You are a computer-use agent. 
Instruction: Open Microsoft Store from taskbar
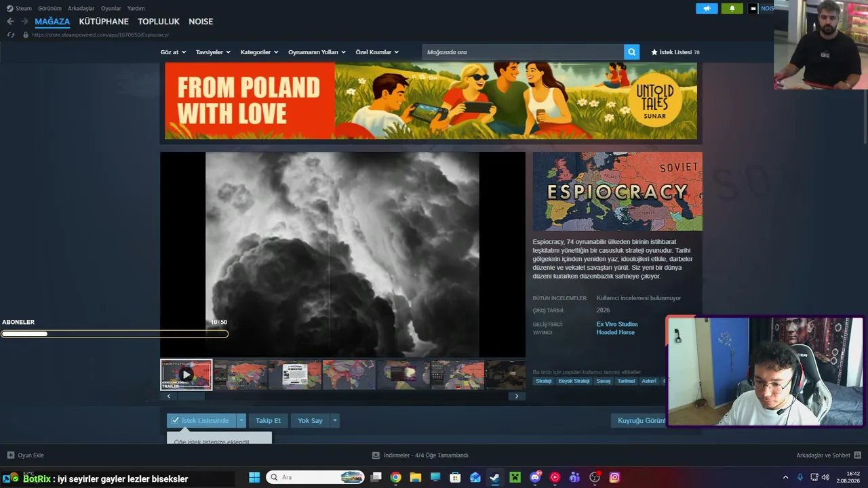(455, 477)
